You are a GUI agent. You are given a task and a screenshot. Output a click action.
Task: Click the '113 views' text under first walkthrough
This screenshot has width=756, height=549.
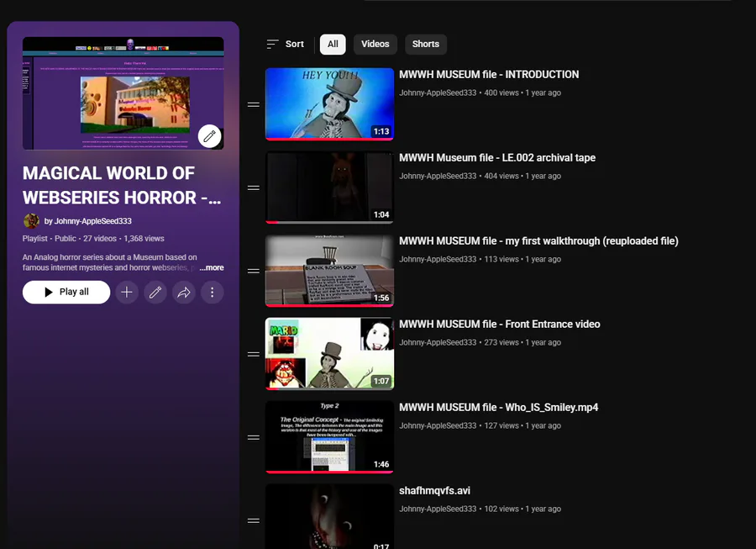point(501,259)
